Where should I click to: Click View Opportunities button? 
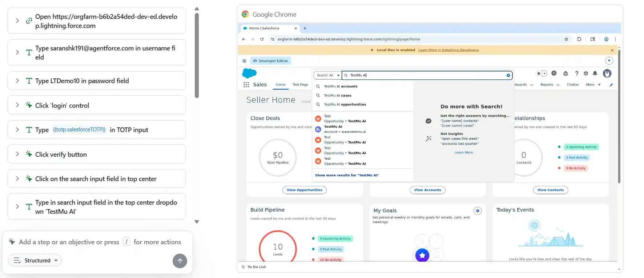pyautogui.click(x=305, y=190)
